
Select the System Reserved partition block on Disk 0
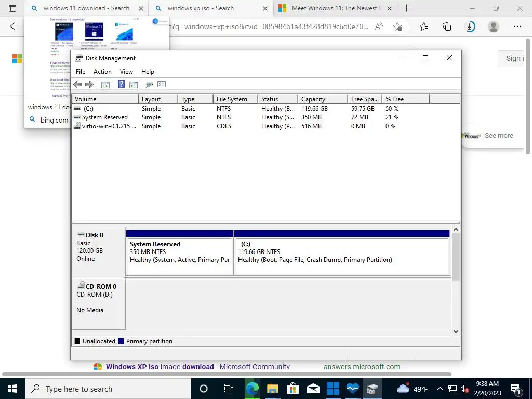[179, 252]
